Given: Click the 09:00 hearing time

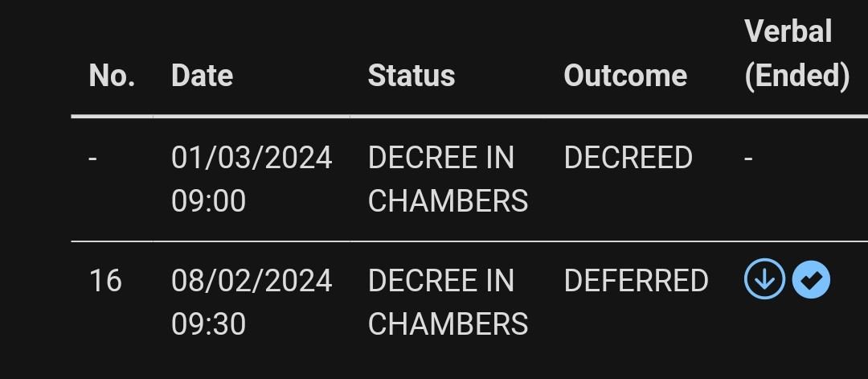Looking at the screenshot, I should tap(208, 200).
